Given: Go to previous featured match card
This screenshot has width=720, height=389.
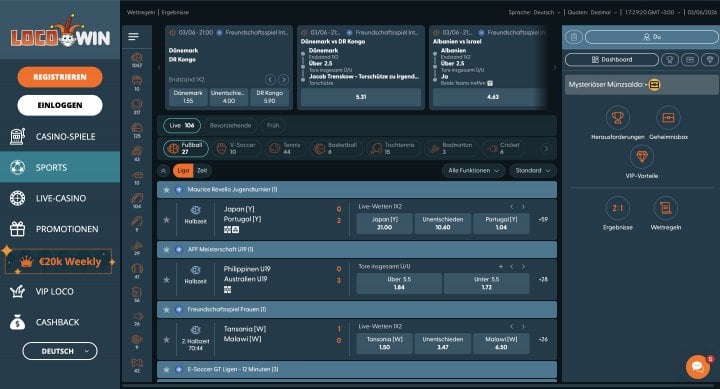Looking at the screenshot, I should [x=159, y=68].
